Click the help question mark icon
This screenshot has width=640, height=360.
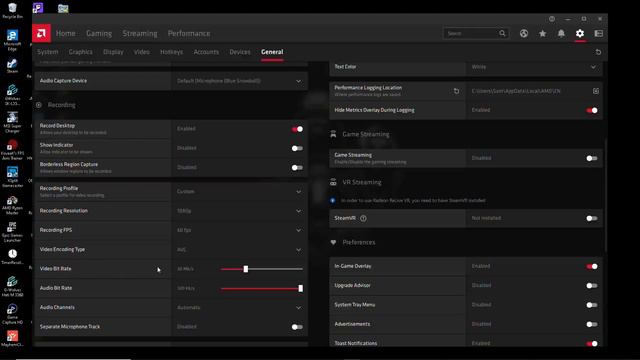[x=552, y=19]
